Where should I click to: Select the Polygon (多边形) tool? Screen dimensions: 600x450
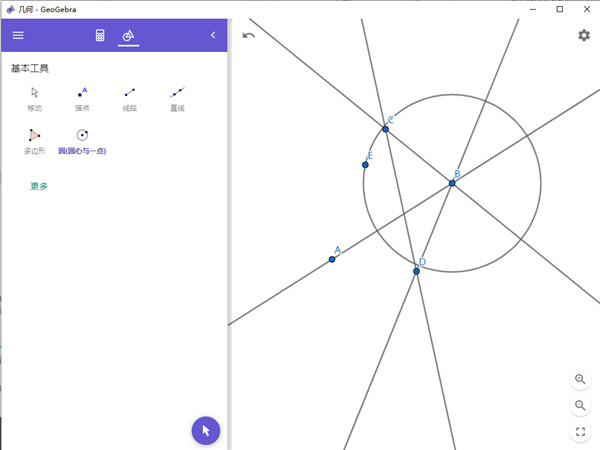pos(34,142)
